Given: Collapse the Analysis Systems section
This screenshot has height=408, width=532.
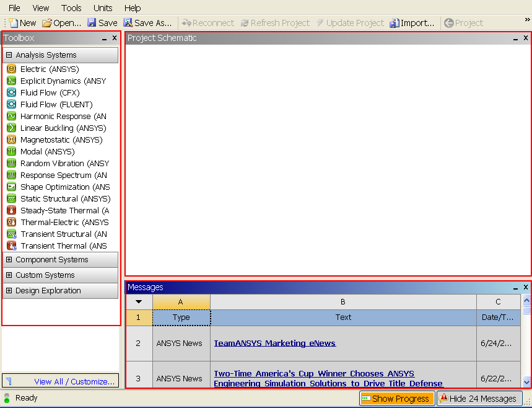Looking at the screenshot, I should pyautogui.click(x=9, y=55).
